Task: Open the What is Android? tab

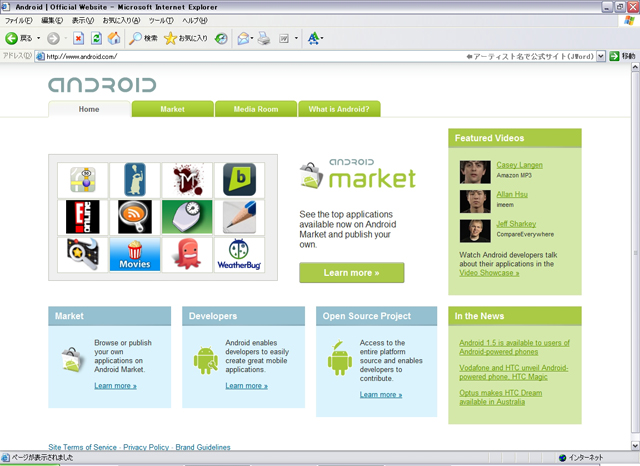Action: pyautogui.click(x=339, y=109)
